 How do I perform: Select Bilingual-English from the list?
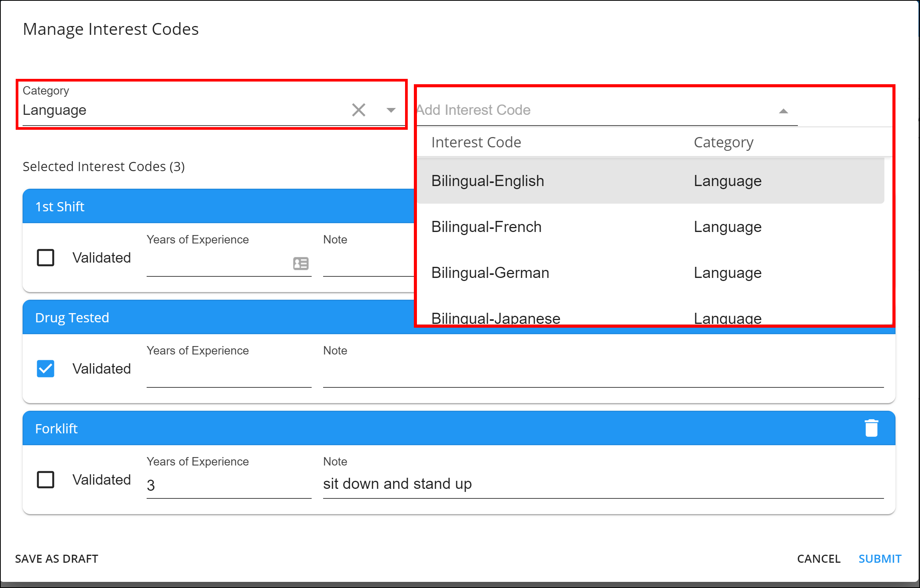[488, 181]
